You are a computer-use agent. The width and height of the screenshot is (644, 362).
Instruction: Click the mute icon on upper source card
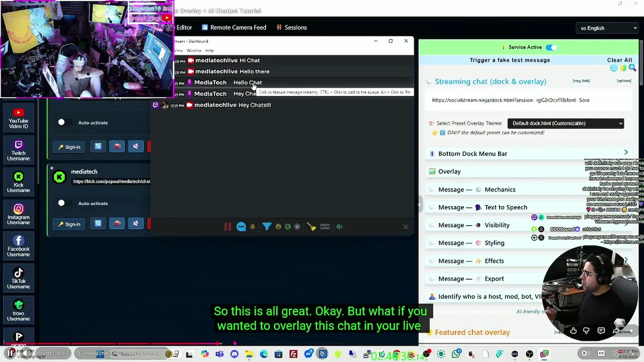(x=135, y=146)
